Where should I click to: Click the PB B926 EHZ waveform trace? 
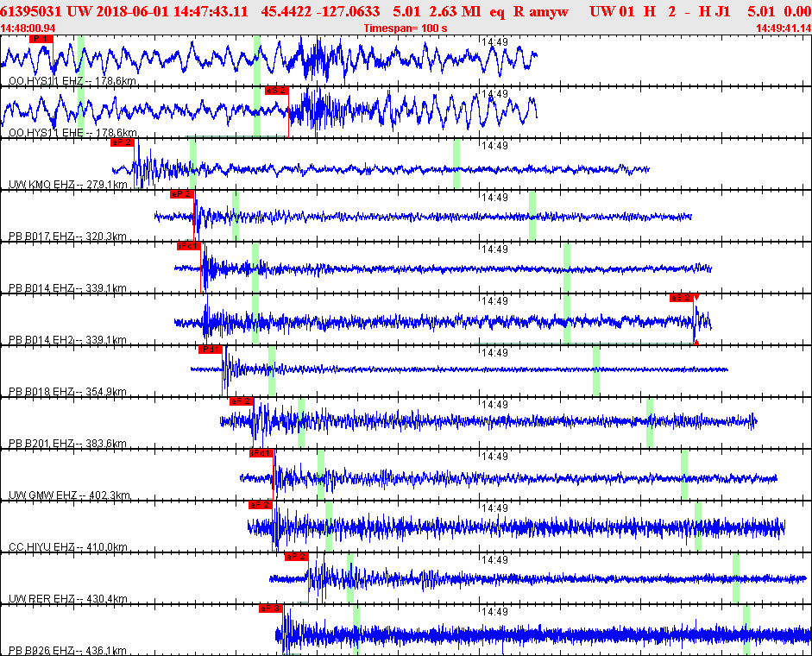click(544, 634)
